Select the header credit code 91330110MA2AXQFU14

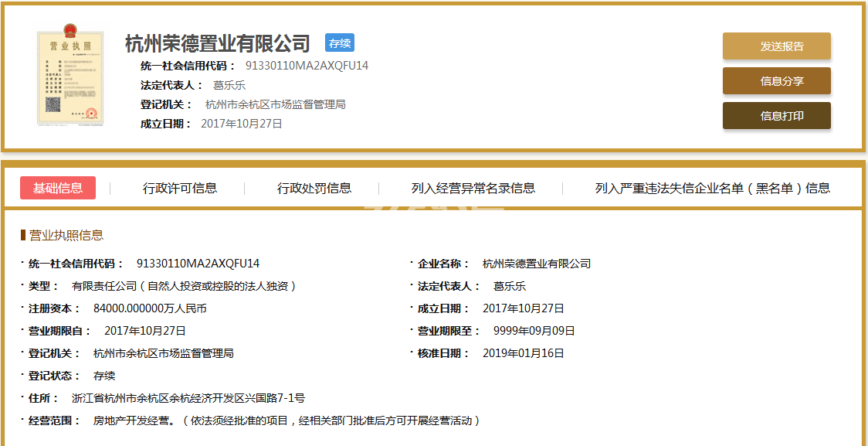(x=307, y=66)
